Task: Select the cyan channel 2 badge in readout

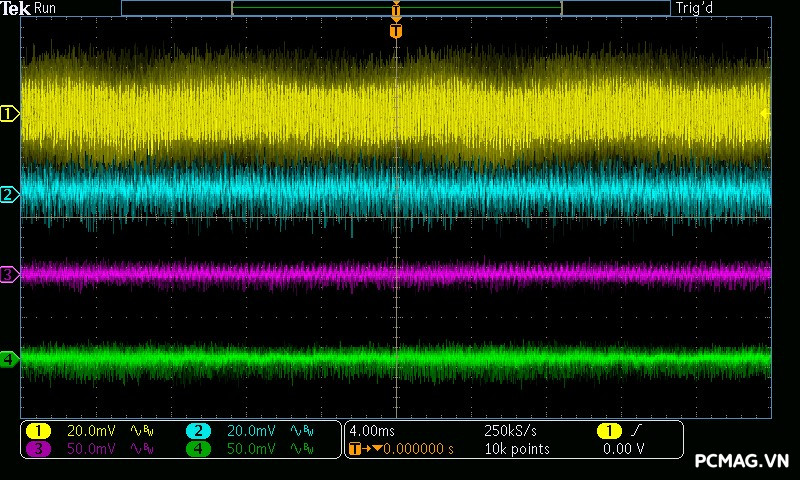Action: [x=198, y=431]
